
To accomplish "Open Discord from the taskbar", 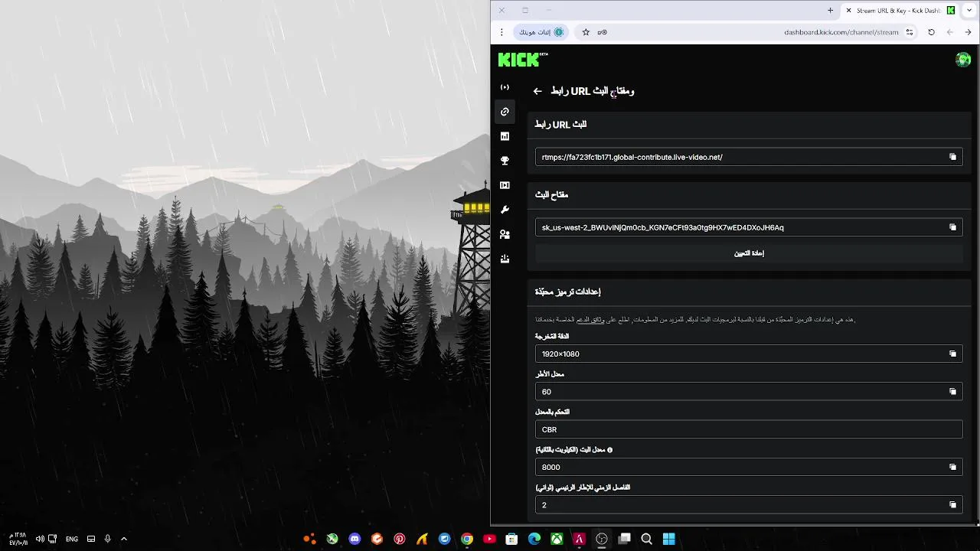I will [354, 539].
